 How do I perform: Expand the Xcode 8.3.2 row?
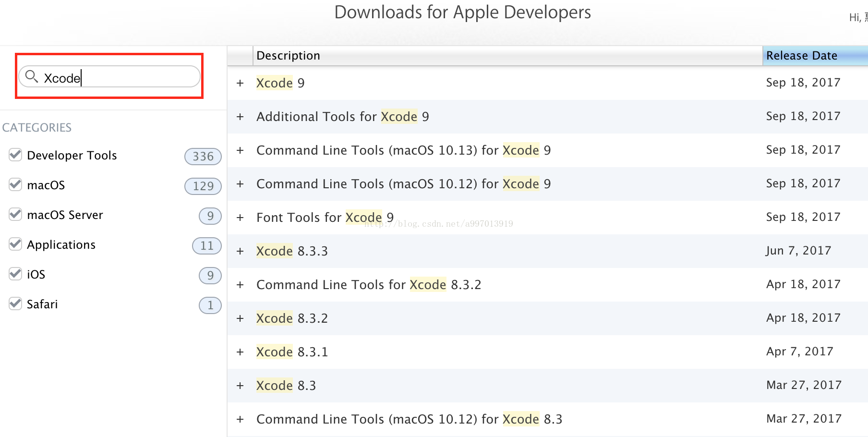(x=240, y=318)
